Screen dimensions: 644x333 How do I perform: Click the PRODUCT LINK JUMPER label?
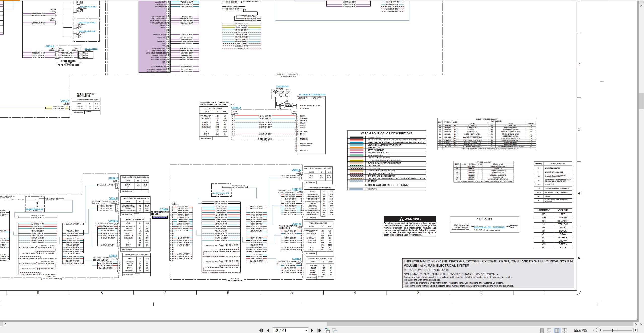click(x=265, y=140)
